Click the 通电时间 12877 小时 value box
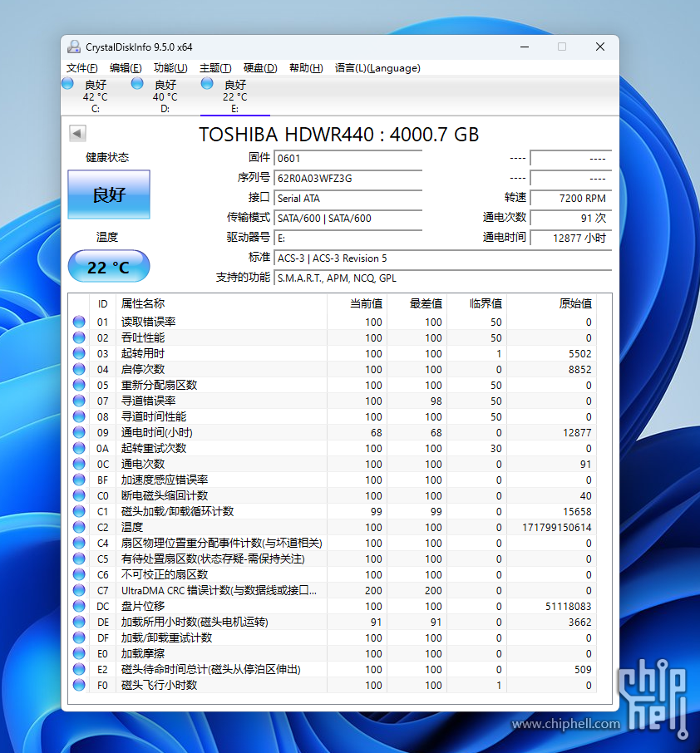The image size is (700, 753). tap(571, 238)
